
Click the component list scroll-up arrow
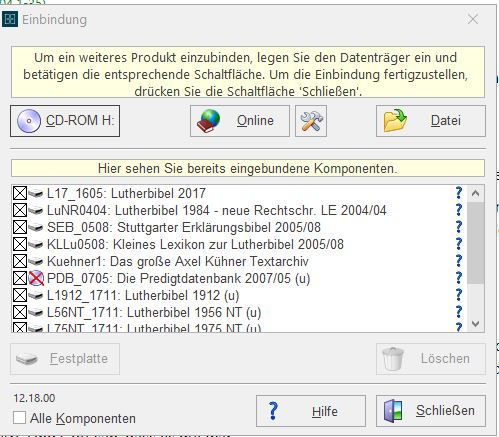click(x=475, y=193)
